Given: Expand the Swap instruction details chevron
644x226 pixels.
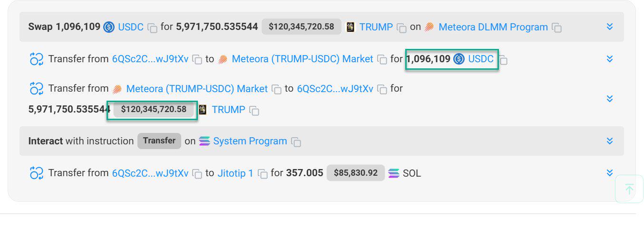Looking at the screenshot, I should point(610,27).
